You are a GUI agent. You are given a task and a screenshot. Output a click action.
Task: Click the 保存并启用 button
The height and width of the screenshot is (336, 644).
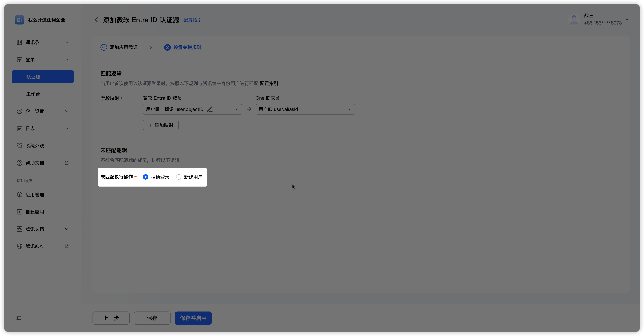point(193,318)
